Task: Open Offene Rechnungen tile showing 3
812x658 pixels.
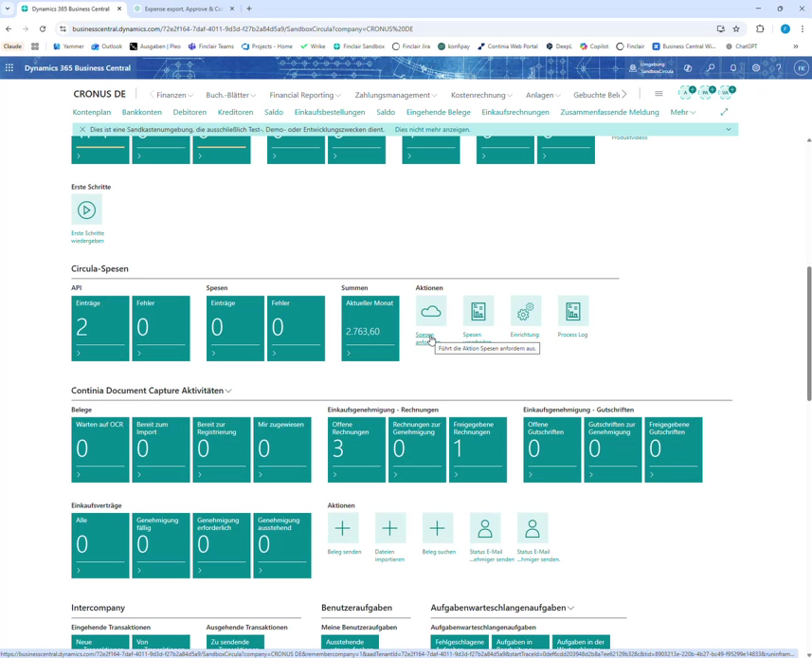Action: [x=356, y=449]
